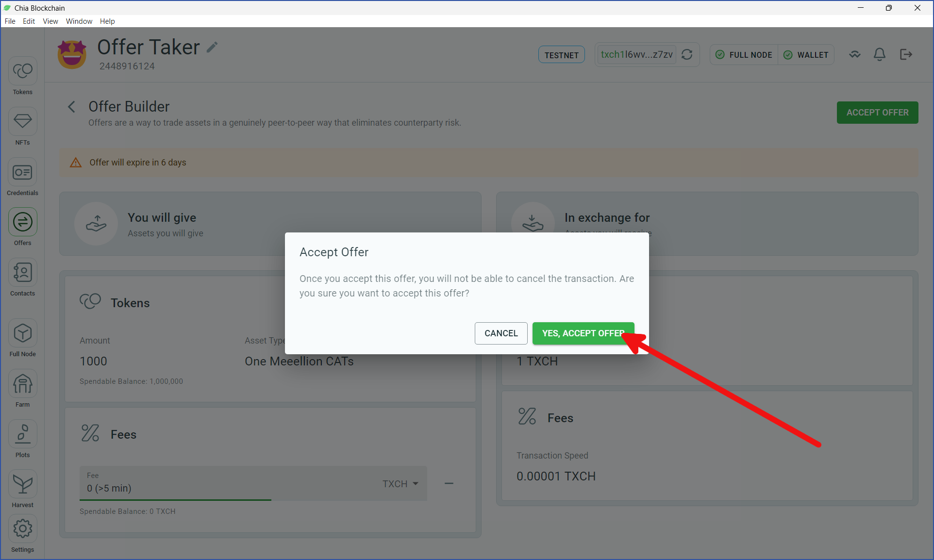Open the Harvest sidebar section
Viewport: 934px width, 560px height.
pos(22,490)
